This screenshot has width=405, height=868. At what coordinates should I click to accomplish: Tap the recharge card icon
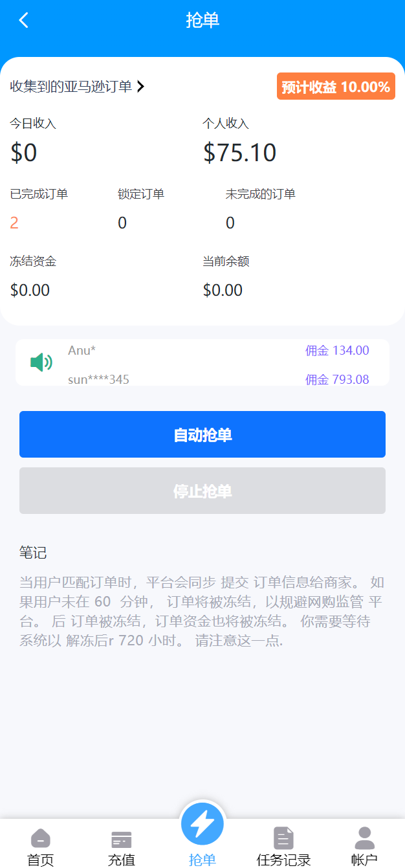coord(122,839)
